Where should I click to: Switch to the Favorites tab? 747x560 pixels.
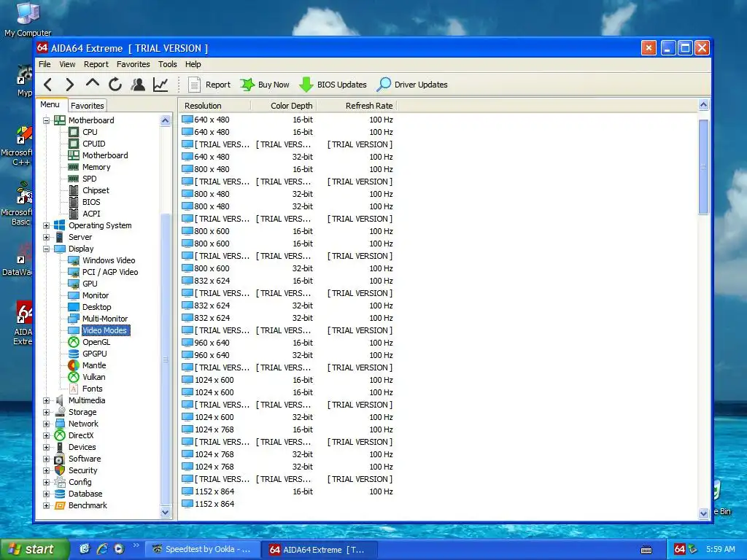88,106
